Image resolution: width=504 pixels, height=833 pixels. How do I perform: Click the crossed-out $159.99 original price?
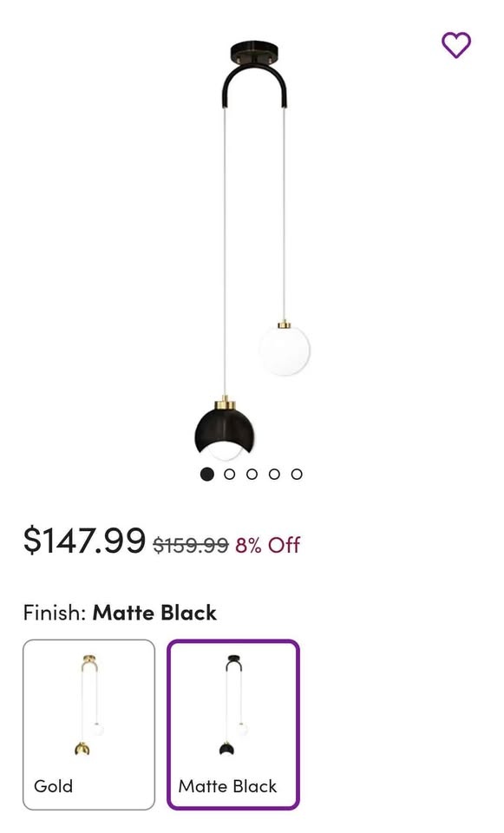191,545
